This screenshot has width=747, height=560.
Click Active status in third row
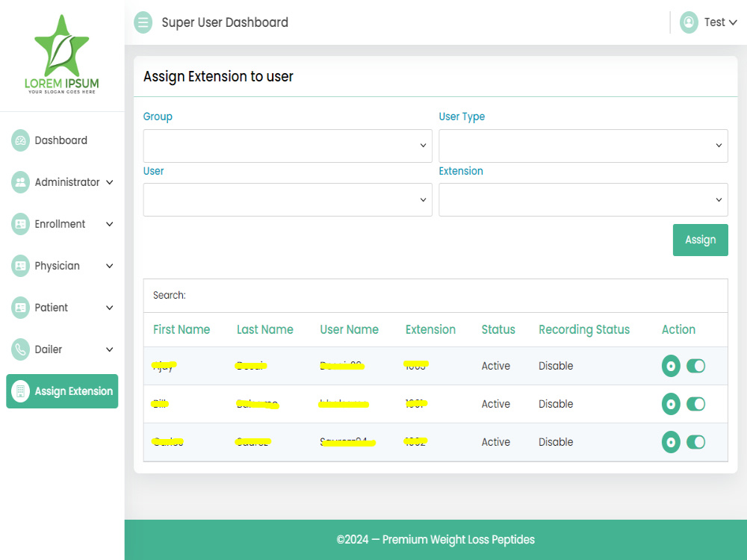(x=496, y=442)
